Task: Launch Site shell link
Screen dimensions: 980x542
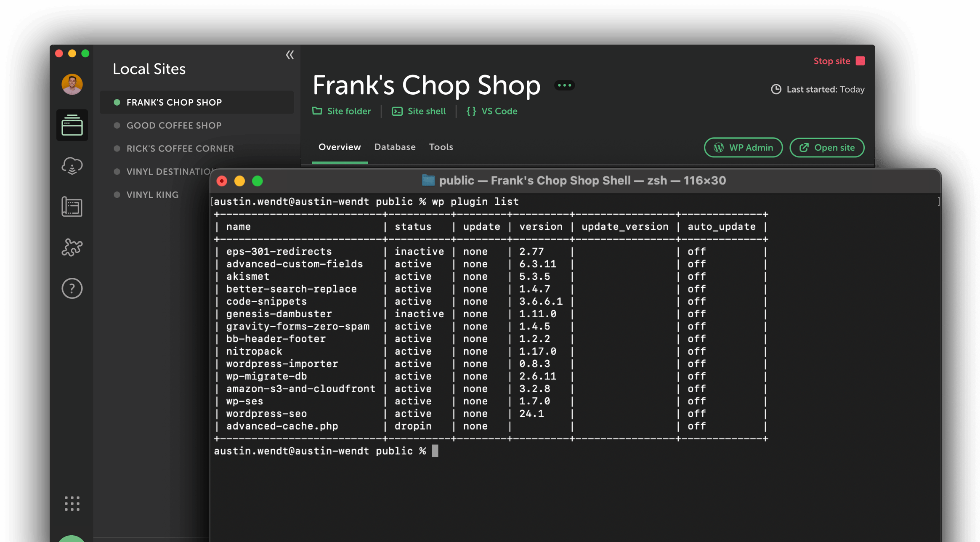Action: point(419,111)
